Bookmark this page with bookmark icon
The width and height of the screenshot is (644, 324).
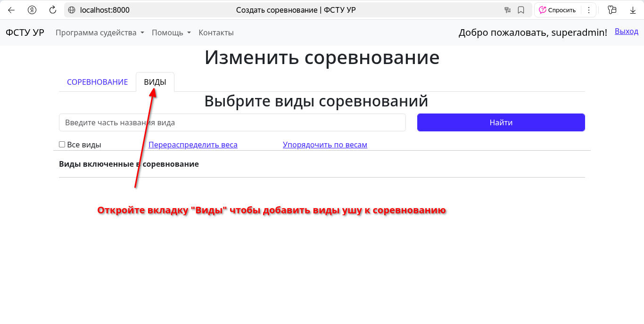pos(521,10)
